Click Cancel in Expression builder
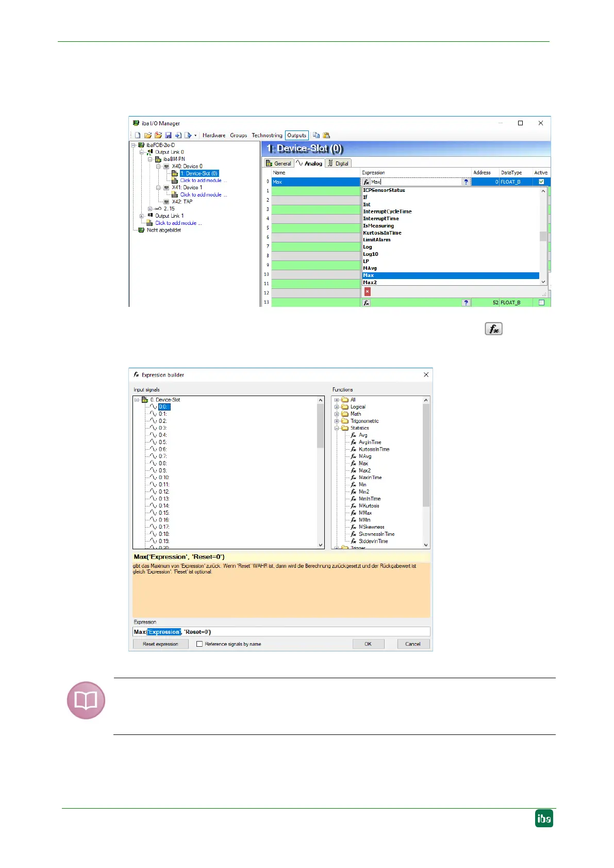The width and height of the screenshot is (614, 868). click(413, 644)
